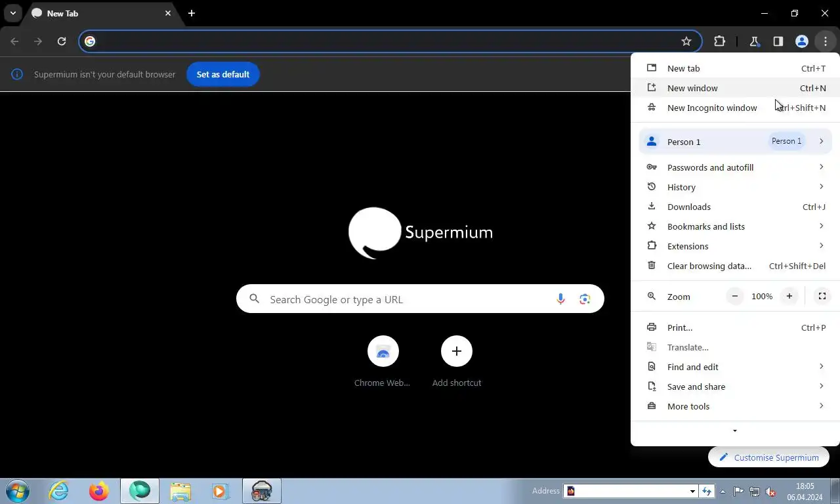
Task: Choose New window from the menu
Action: (x=735, y=88)
